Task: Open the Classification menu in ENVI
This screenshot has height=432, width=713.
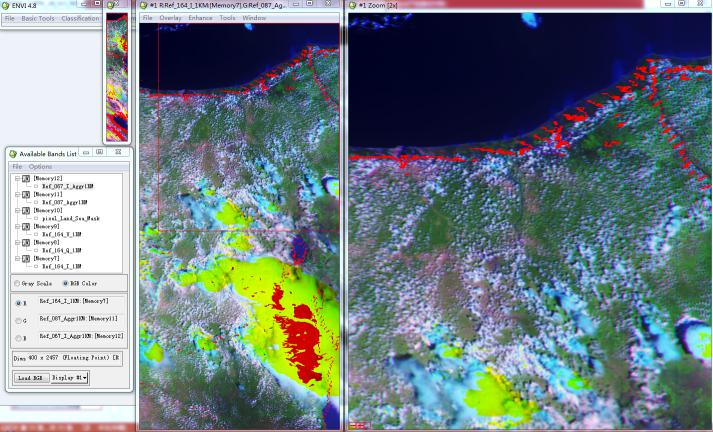Action: [x=80, y=19]
